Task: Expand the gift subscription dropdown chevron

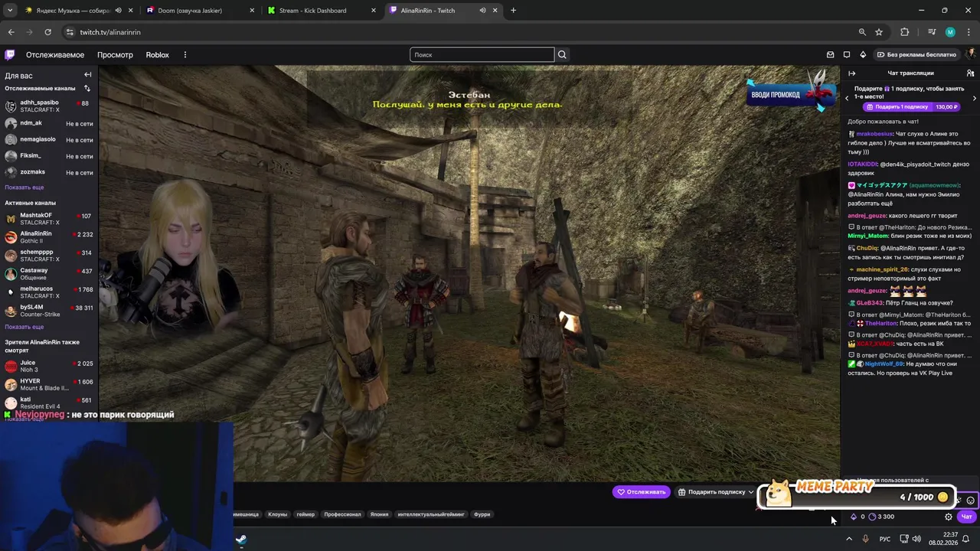Action: pyautogui.click(x=750, y=492)
